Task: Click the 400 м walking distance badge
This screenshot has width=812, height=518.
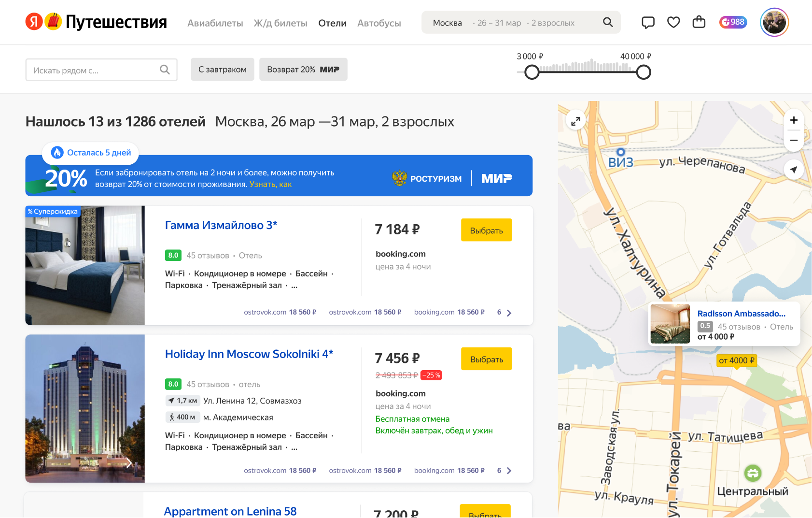Action: click(x=182, y=417)
